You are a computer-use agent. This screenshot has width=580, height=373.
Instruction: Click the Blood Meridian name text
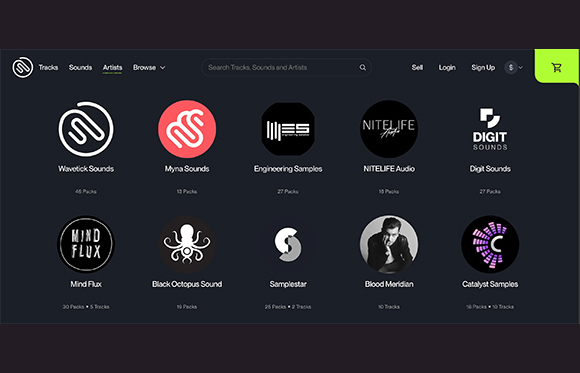(389, 284)
